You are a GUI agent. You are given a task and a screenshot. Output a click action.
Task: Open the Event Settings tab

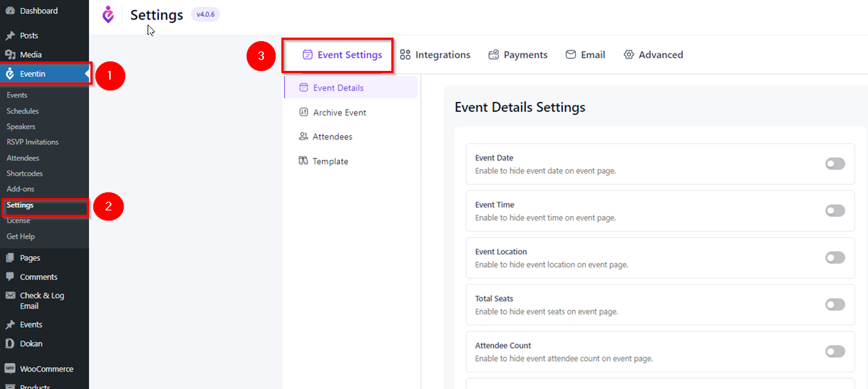click(x=341, y=55)
